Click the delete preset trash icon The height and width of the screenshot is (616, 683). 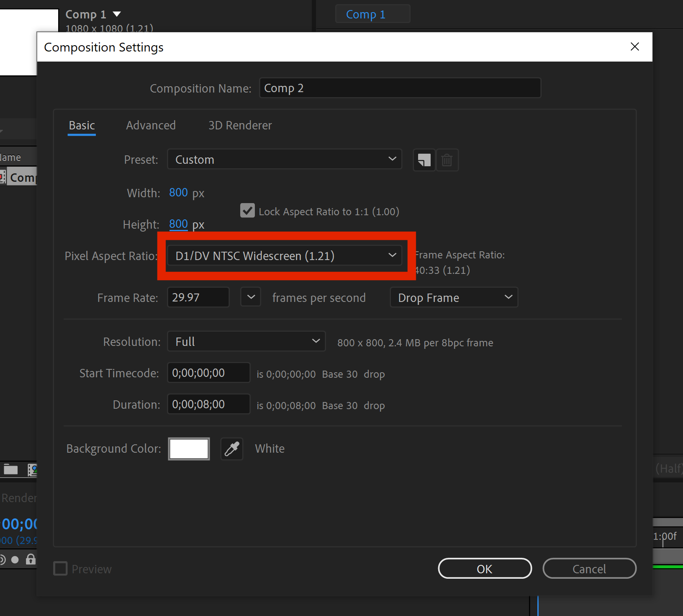click(x=447, y=160)
